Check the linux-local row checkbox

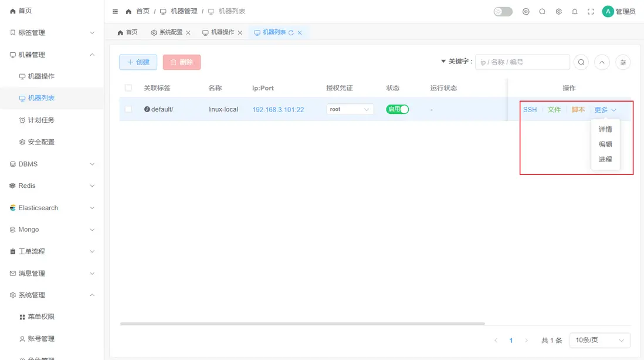pos(128,109)
